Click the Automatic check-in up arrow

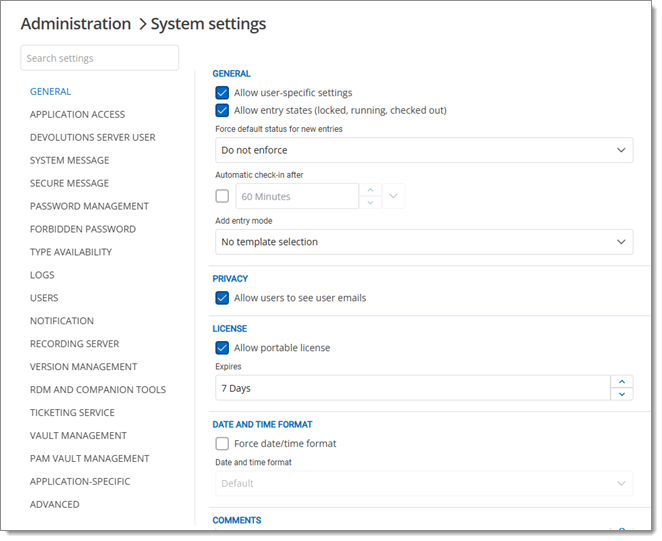pos(369,190)
